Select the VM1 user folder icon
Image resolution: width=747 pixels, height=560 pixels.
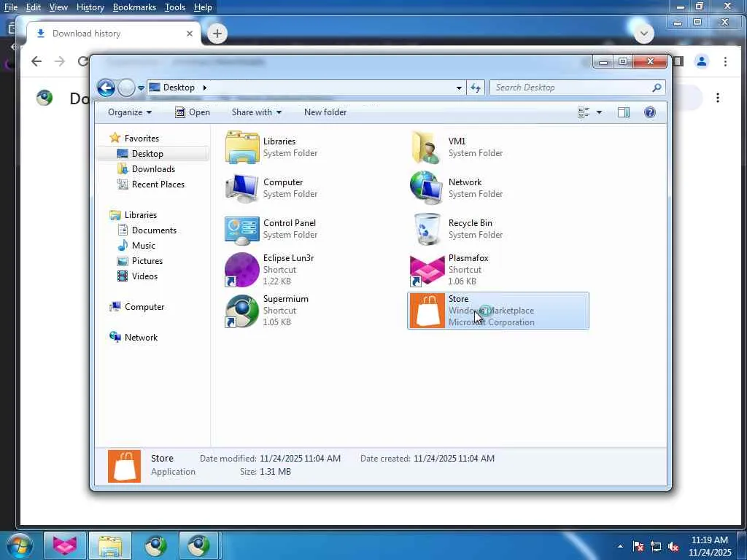click(x=426, y=147)
